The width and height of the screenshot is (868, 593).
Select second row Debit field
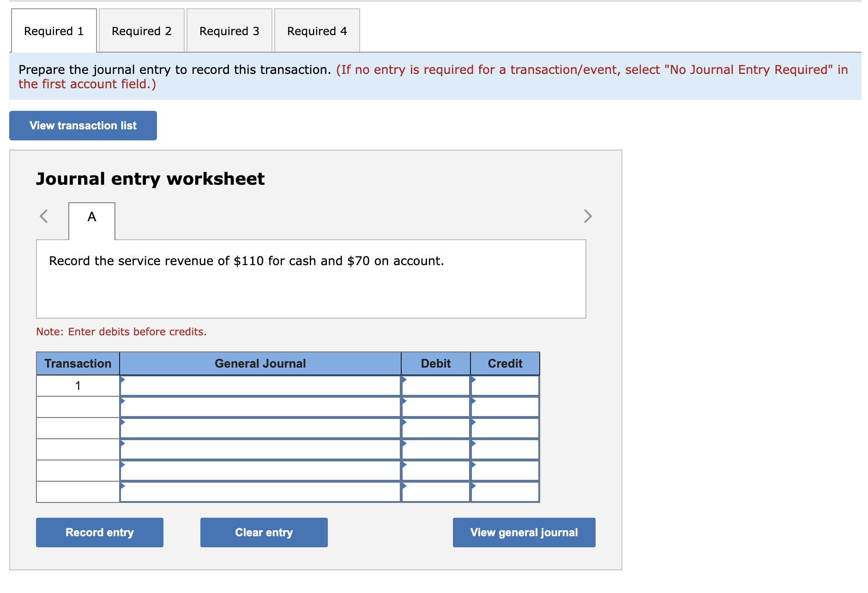[x=436, y=407]
